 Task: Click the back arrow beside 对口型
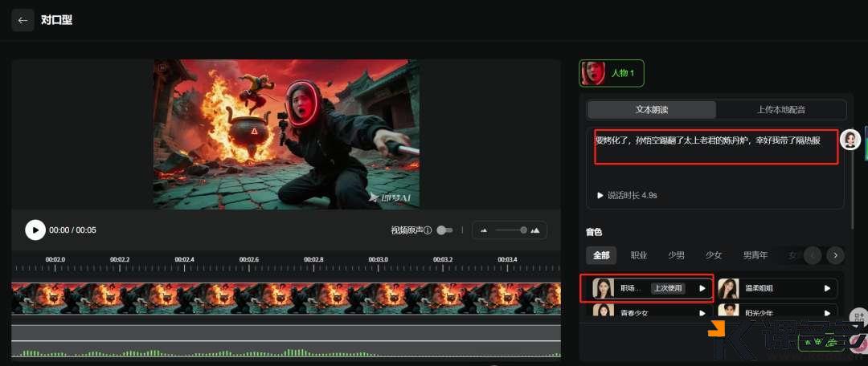pos(23,20)
